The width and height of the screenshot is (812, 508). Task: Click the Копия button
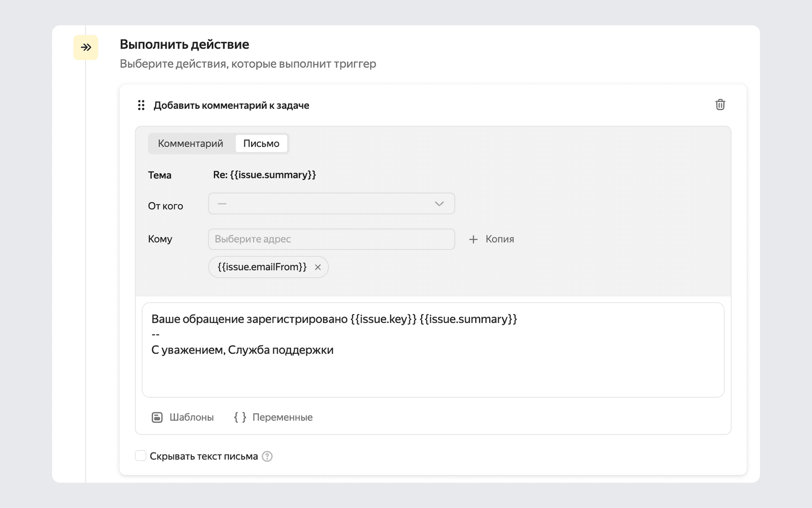pyautogui.click(x=499, y=239)
